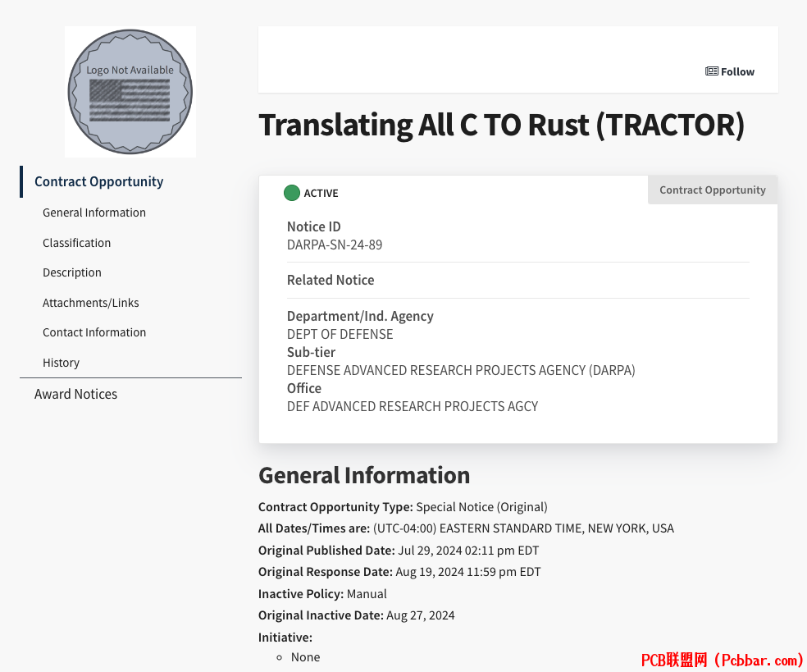
Task: Click the ACTIVE status text
Action: tap(321, 193)
